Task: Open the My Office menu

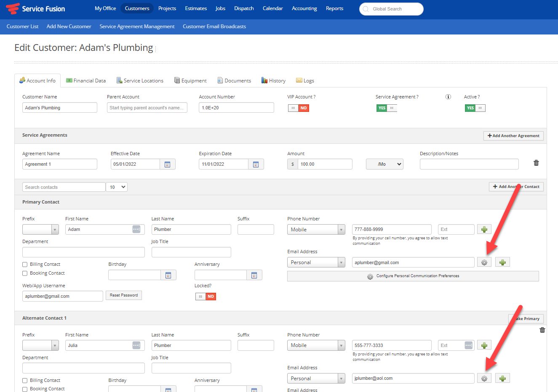Action: [105, 8]
